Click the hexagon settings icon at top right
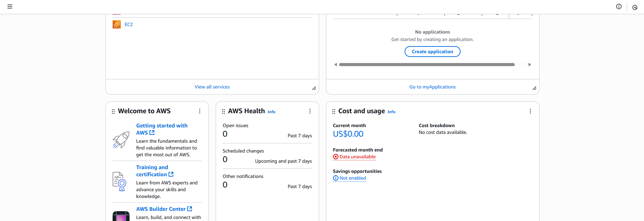This screenshot has width=644, height=221. click(635, 7)
